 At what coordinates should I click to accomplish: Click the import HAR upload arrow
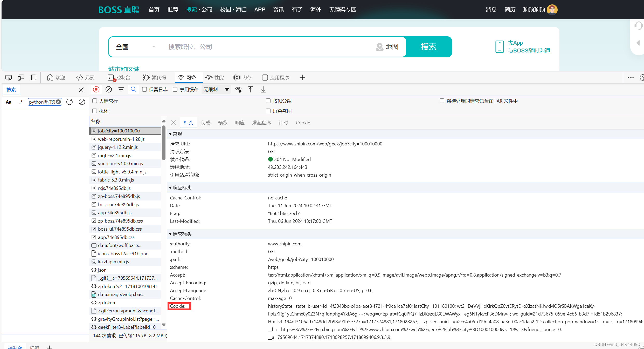[251, 89]
